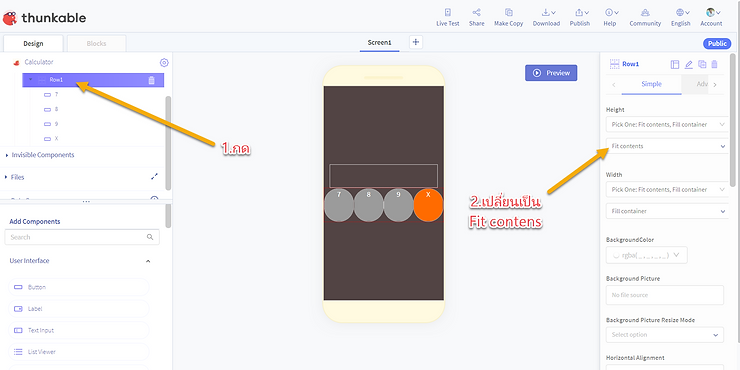Click Row1 layout icon in properties panel
740x370 pixels.
[674, 64]
